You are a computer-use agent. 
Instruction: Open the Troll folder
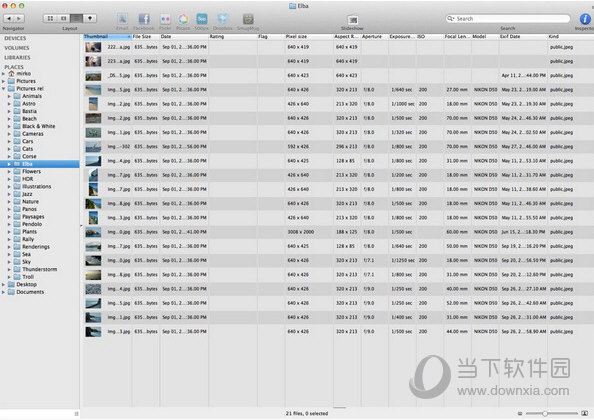28,277
